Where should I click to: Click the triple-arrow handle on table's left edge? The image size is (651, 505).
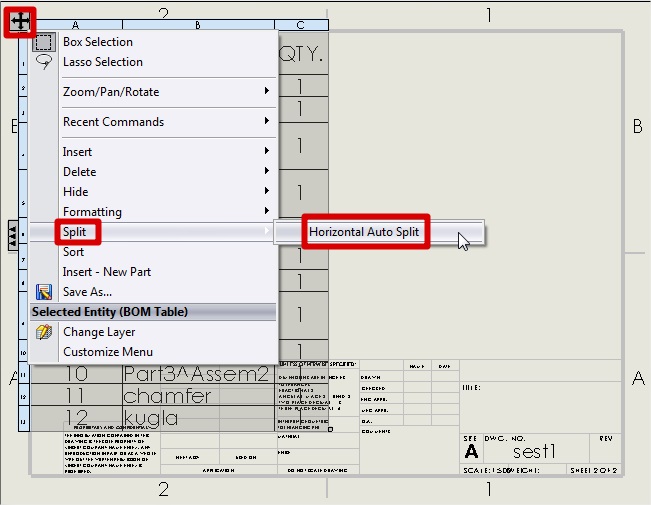(x=12, y=234)
